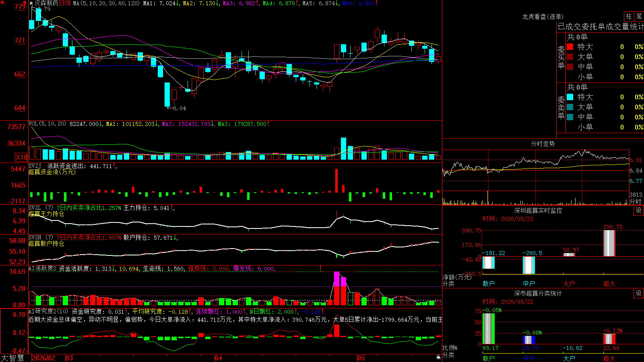Click the 721 price axis value
644x362 pixels.
pos(20,40)
